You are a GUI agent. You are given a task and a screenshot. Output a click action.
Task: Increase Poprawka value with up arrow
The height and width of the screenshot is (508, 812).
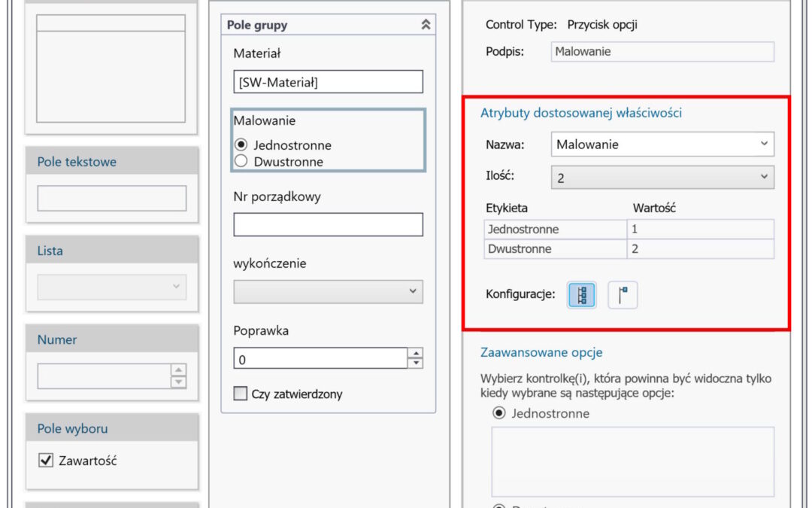coord(415,354)
